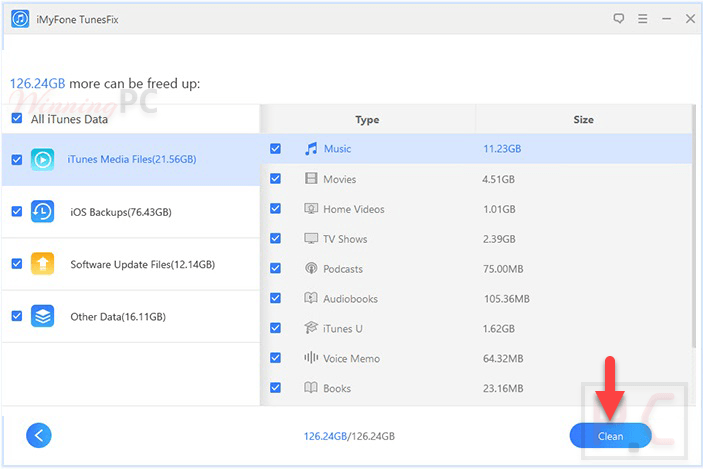703x469 pixels.
Task: Uncheck the Music row checkbox
Action: point(276,148)
